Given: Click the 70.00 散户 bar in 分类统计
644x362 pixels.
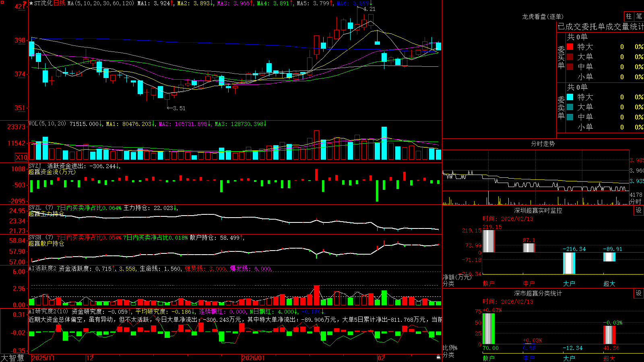Looking at the screenshot, I should point(488,329).
